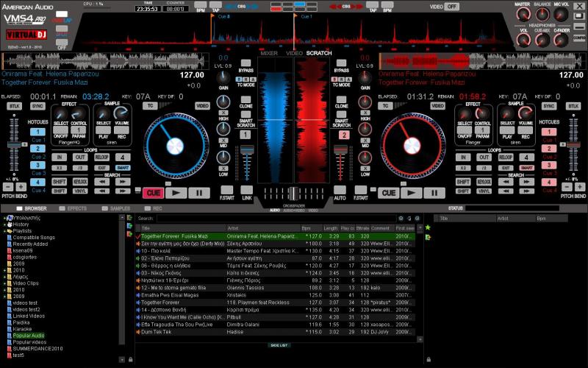Open the REC tab
The image size is (588, 368).
154,208
